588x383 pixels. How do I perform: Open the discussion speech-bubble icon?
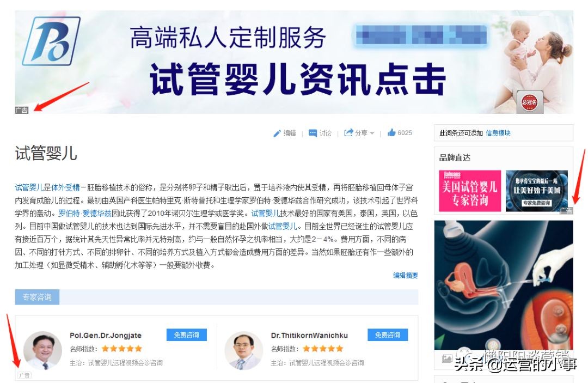[x=313, y=133]
